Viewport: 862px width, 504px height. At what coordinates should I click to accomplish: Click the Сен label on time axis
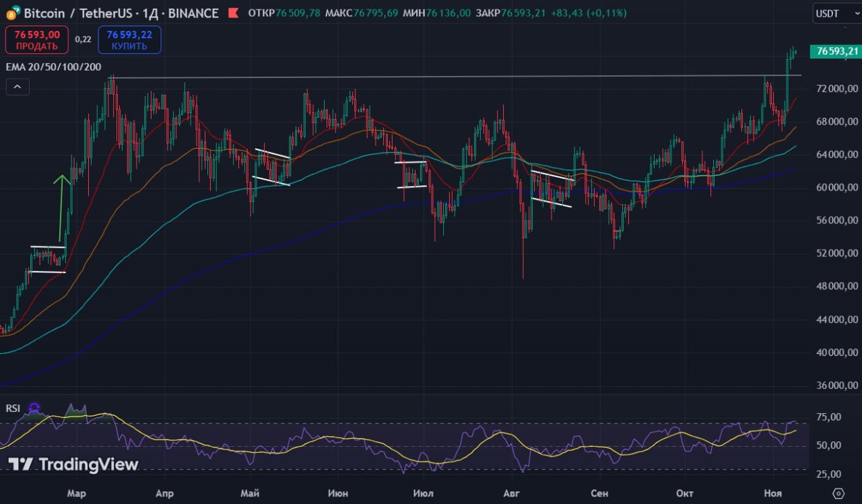[x=599, y=494]
